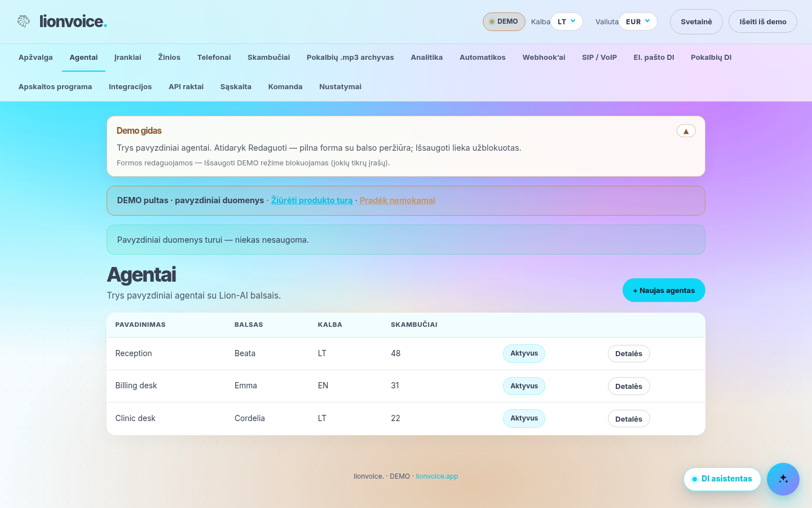Click the DEMO status badge
The width and height of the screenshot is (812, 508).
coord(504,21)
